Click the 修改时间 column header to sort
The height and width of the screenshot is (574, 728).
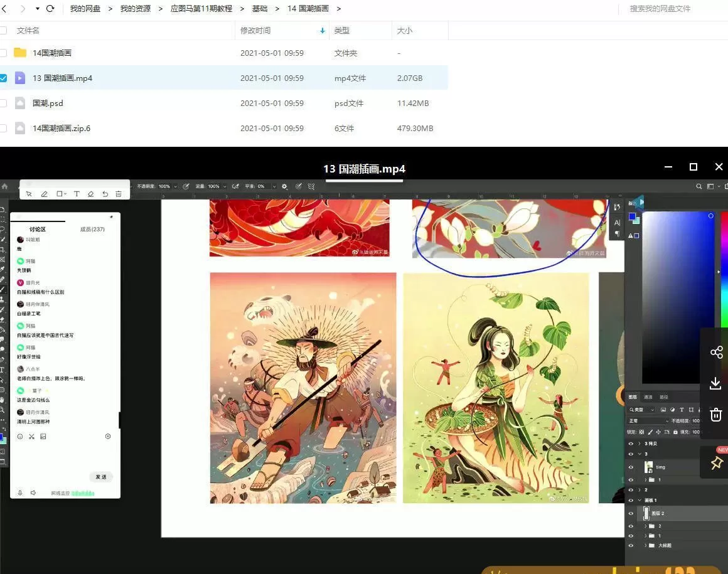tap(255, 30)
